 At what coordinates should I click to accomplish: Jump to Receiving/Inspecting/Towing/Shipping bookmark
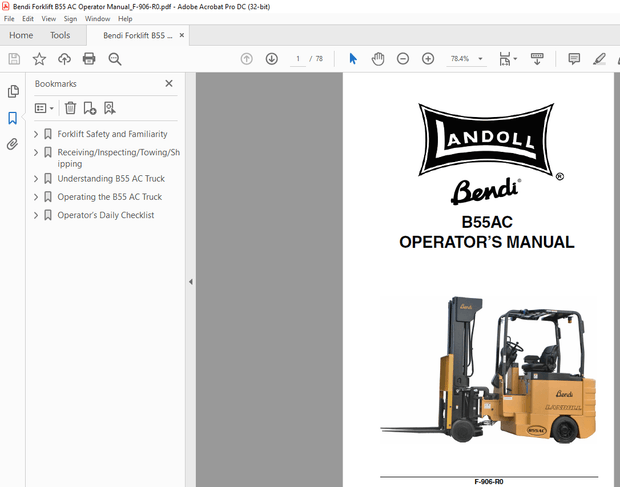pos(119,158)
